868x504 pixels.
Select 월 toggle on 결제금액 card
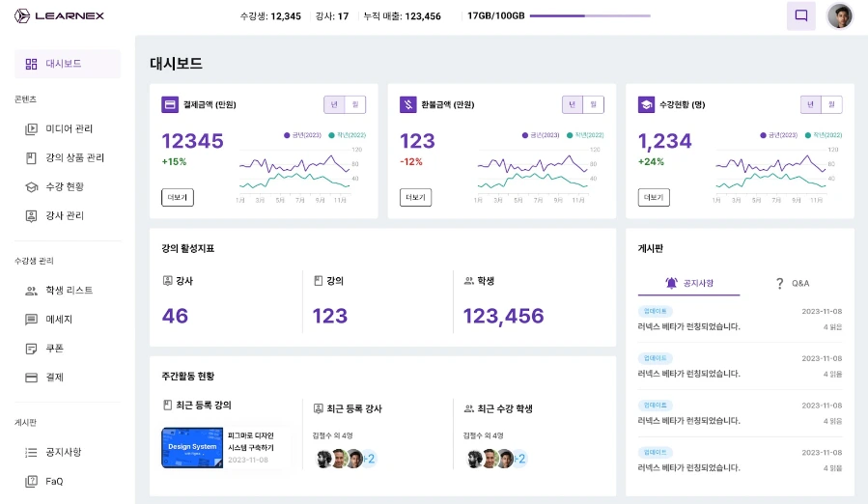pos(355,104)
